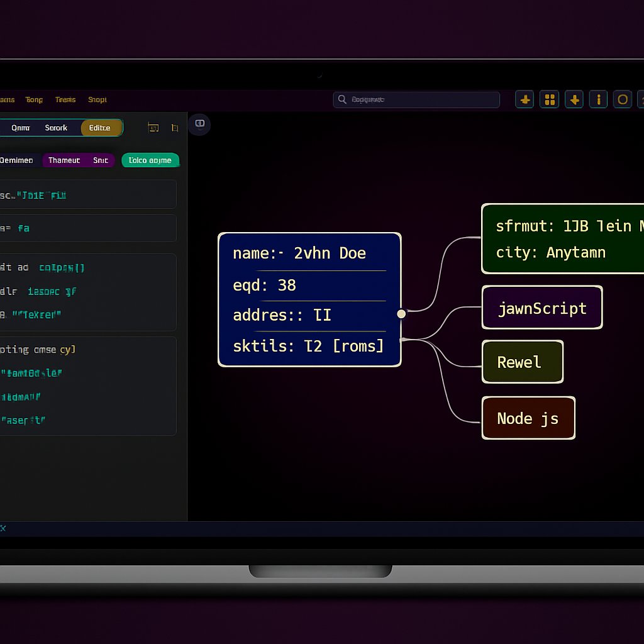Click the eqd: 38 row
The image size is (644, 644).
tap(309, 285)
